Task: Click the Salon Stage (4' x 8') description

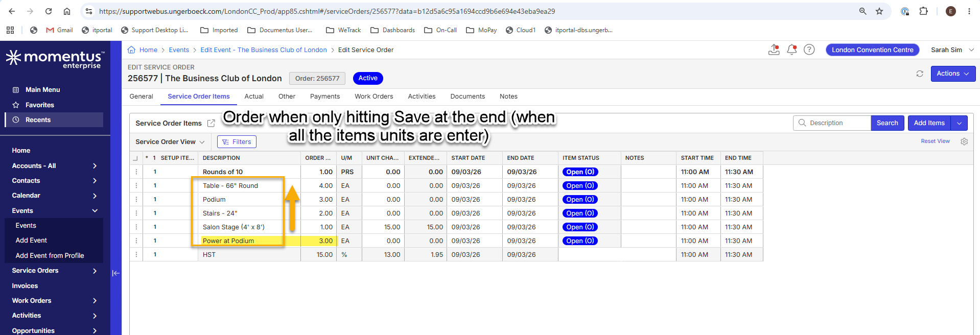Action: (x=234, y=227)
